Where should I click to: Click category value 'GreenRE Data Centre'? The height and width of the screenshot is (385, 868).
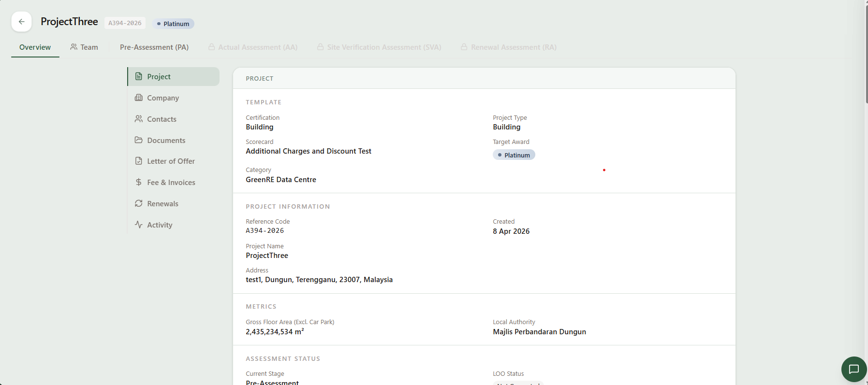coord(281,180)
